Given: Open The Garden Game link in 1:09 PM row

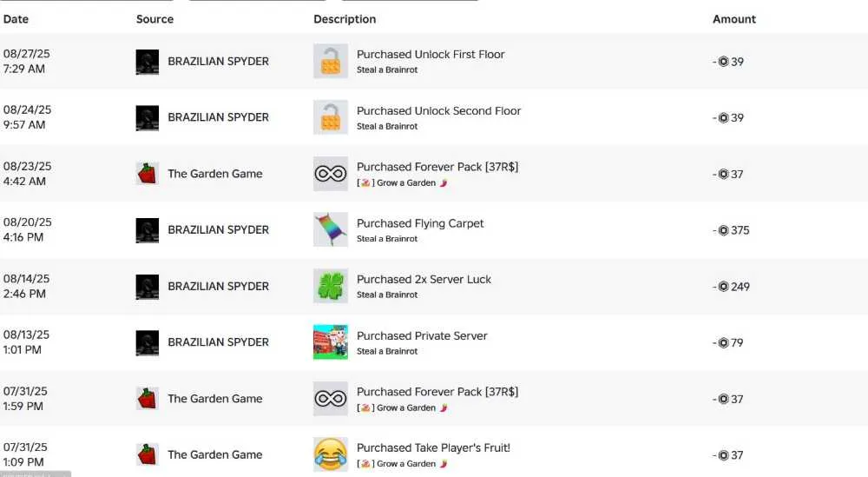Looking at the screenshot, I should [214, 454].
